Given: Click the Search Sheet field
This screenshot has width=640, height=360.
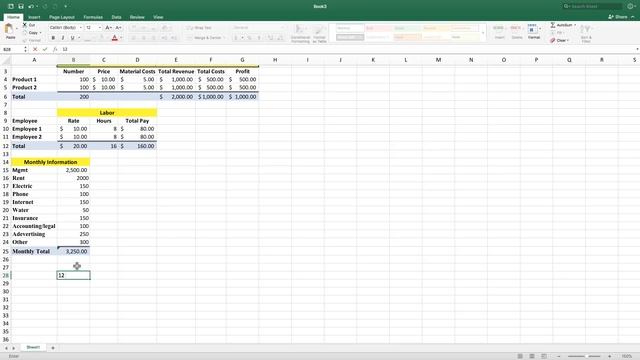Looking at the screenshot, I should [592, 6].
